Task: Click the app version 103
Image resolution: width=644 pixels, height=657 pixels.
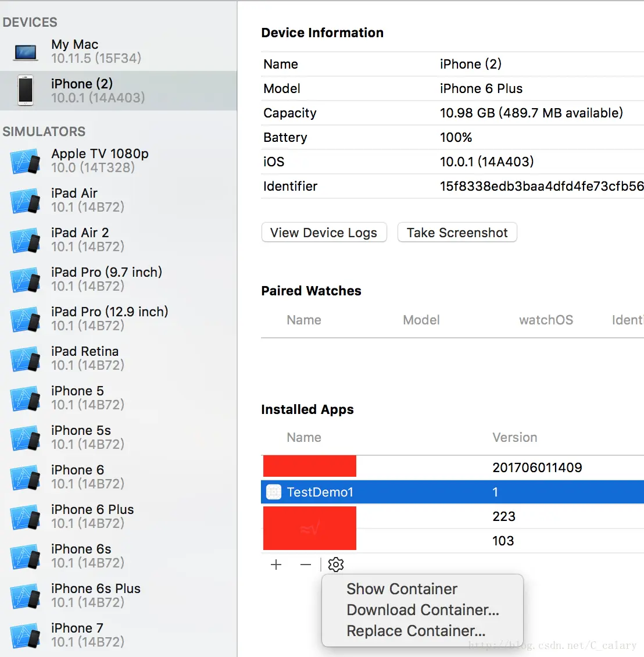Action: (503, 541)
